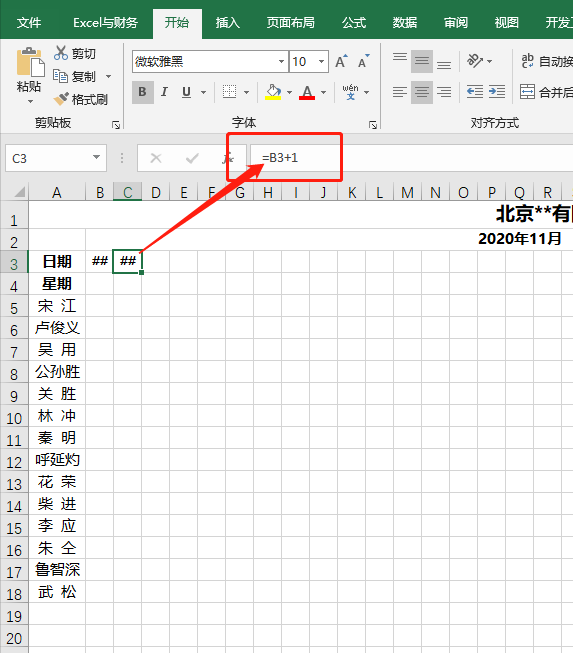Screen dimensions: 573x653
Task: Click the 2020年11月 title cell
Action: click(520, 239)
